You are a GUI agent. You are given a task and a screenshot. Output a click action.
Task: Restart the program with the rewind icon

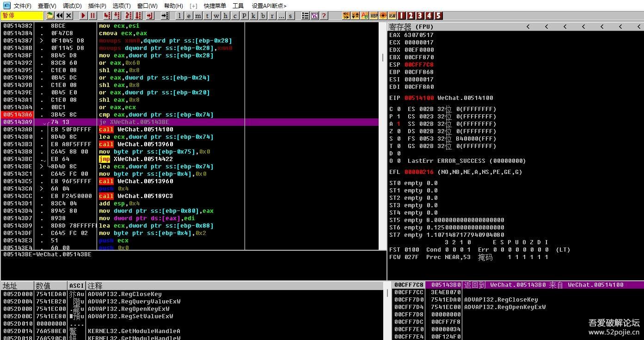tap(60, 16)
